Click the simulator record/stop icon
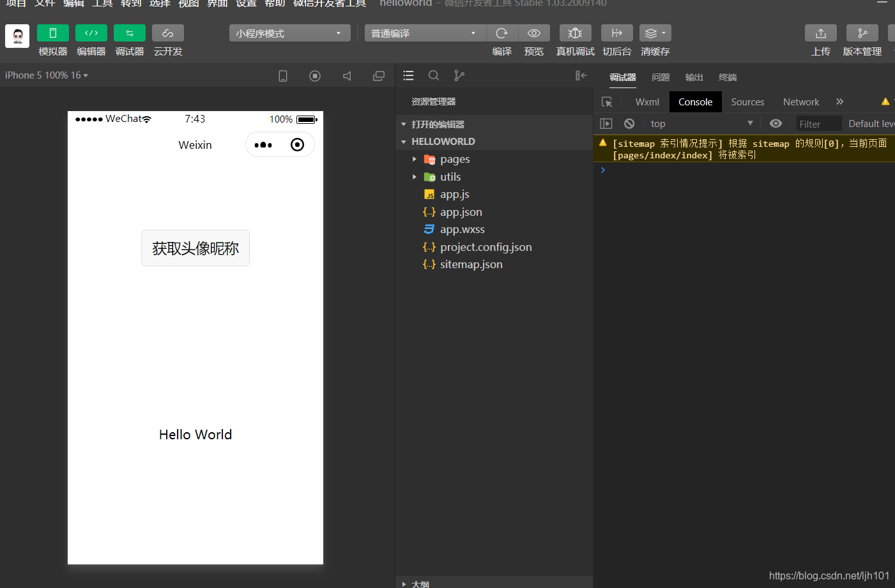This screenshot has width=895, height=588. pos(315,76)
